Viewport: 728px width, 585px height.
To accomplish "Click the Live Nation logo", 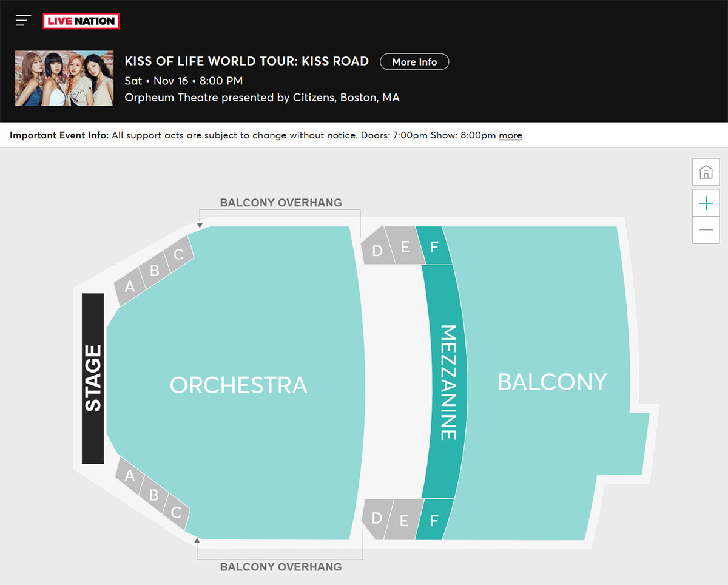I will pos(81,21).
